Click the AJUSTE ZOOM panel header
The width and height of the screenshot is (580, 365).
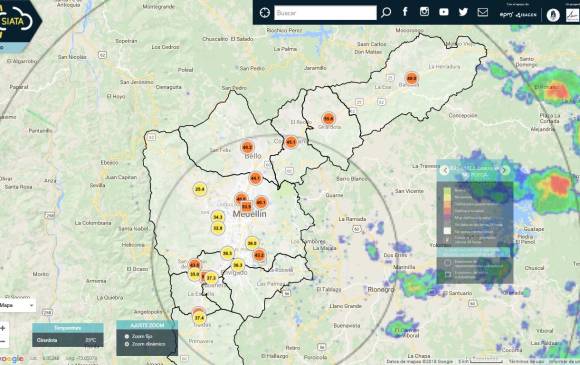point(147,325)
